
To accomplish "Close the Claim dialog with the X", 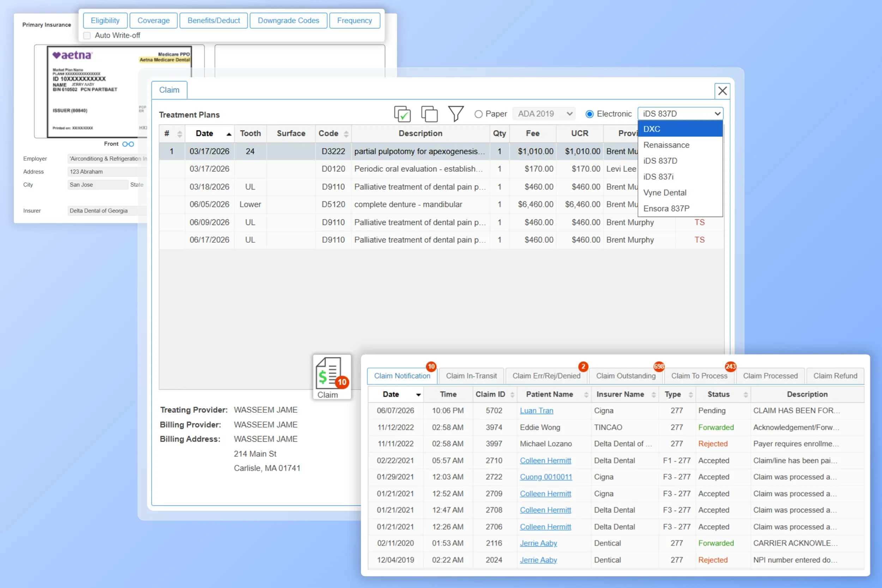I will [x=722, y=91].
